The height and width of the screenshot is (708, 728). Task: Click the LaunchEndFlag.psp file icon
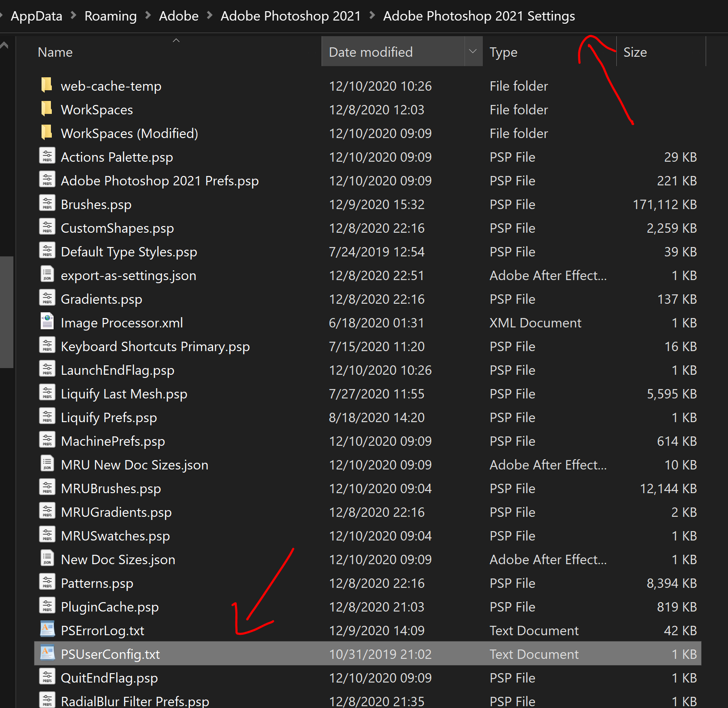pos(47,369)
